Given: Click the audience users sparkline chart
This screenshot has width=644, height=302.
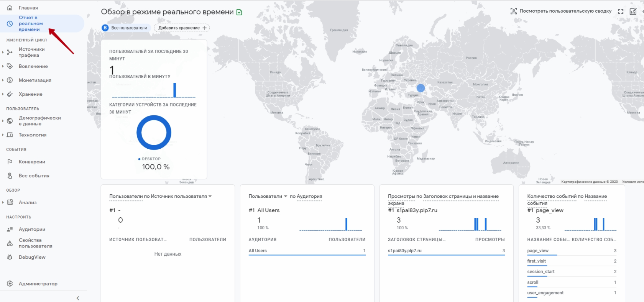Looking at the screenshot, I should [x=331, y=224].
